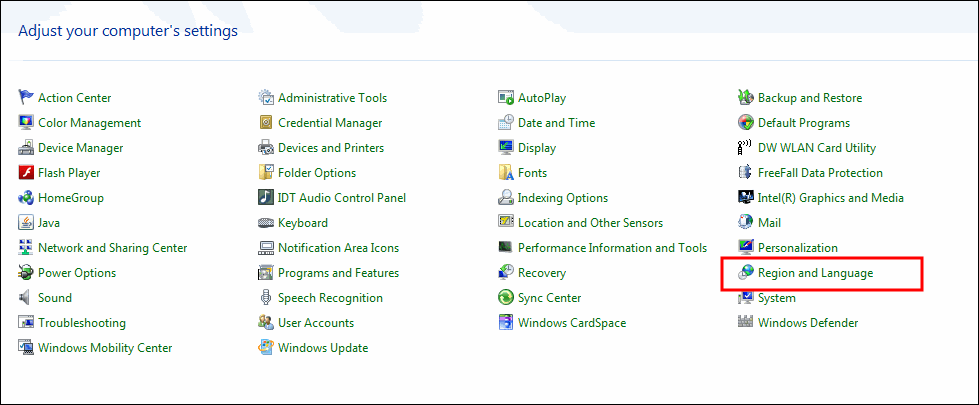Viewport: 979px width, 405px height.
Task: Click the Fonts folder icon
Action: tap(506, 172)
